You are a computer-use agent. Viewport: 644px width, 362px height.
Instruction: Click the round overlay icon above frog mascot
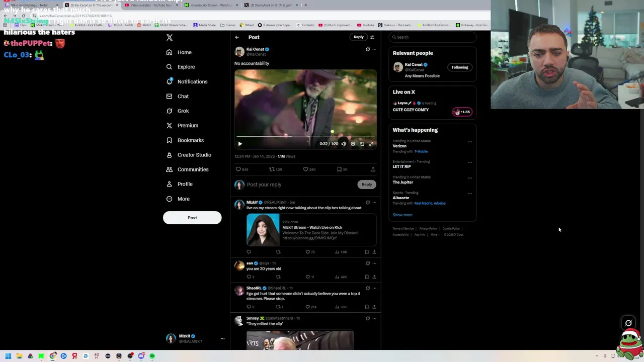click(x=628, y=323)
